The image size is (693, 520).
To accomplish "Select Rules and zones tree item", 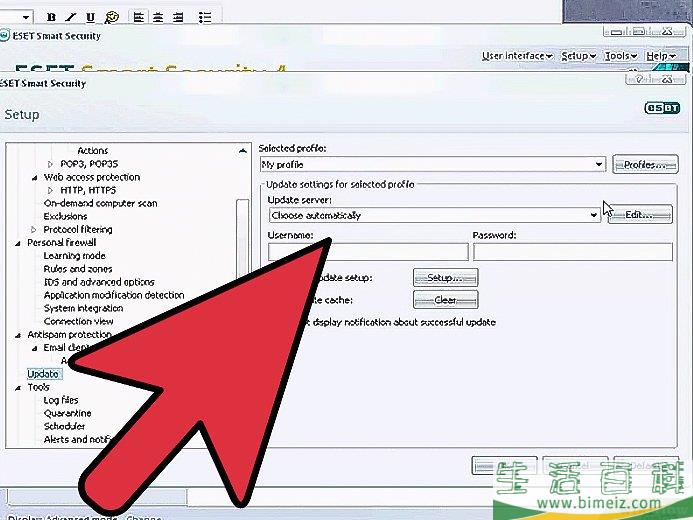I will click(78, 269).
